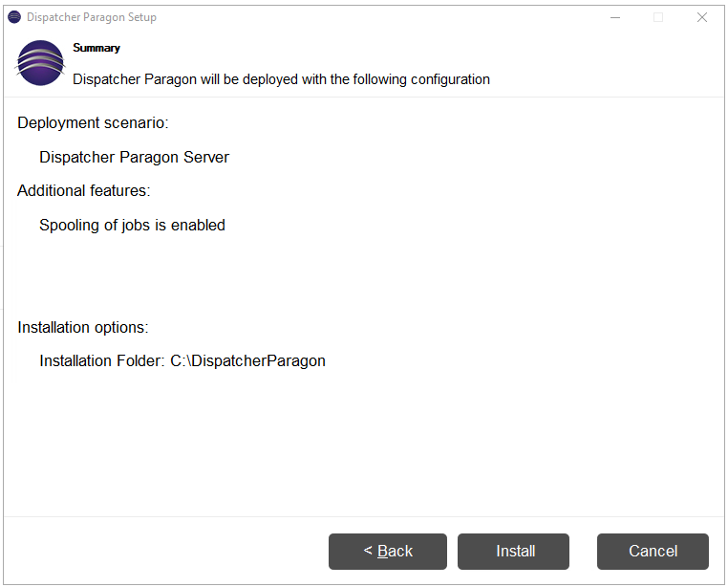Click the Install button to begin deployment
Screen dimensions: 728x587
pyautogui.click(x=513, y=552)
